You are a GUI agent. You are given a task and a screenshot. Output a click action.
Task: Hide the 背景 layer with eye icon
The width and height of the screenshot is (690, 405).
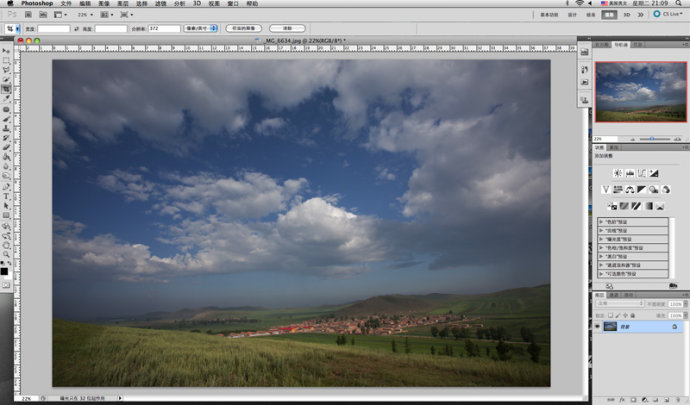(x=597, y=326)
